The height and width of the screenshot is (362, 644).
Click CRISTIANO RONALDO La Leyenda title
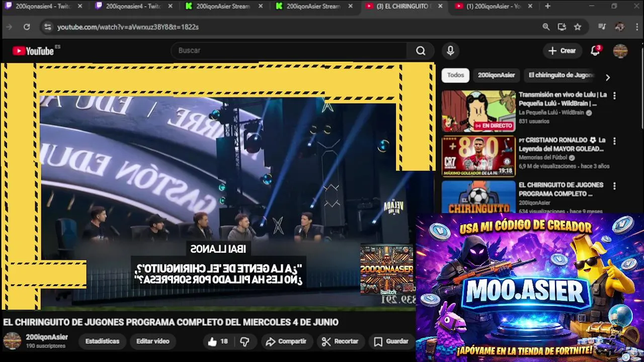(561, 144)
